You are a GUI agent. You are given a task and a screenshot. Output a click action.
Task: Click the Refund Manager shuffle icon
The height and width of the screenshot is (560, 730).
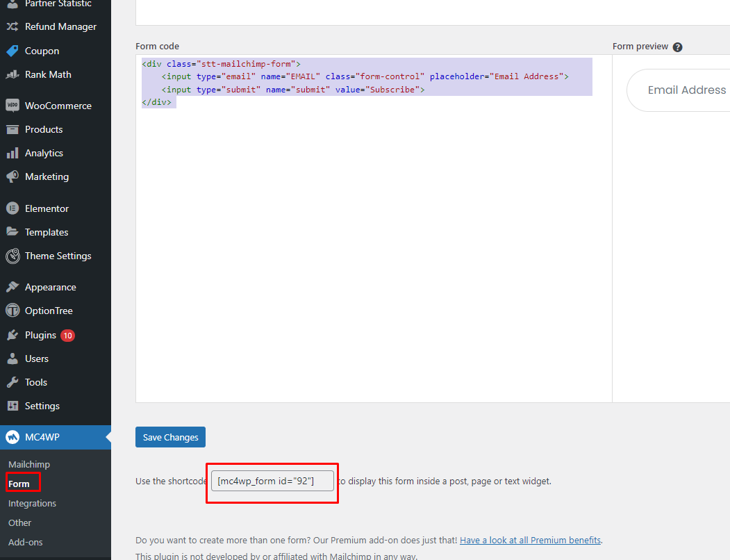(x=13, y=26)
